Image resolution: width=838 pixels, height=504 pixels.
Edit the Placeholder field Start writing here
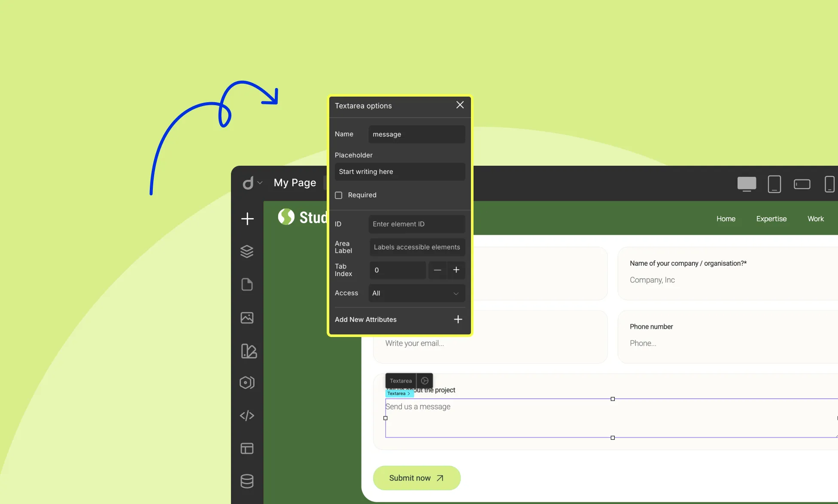(x=400, y=172)
